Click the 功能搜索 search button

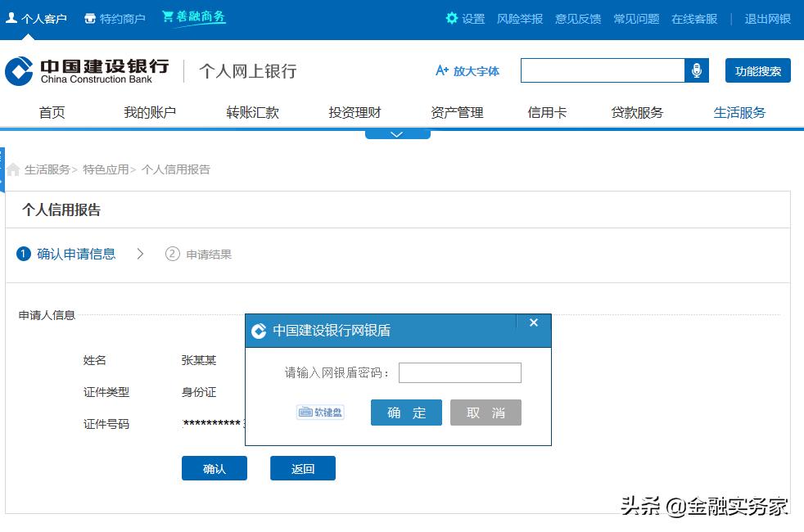click(757, 70)
